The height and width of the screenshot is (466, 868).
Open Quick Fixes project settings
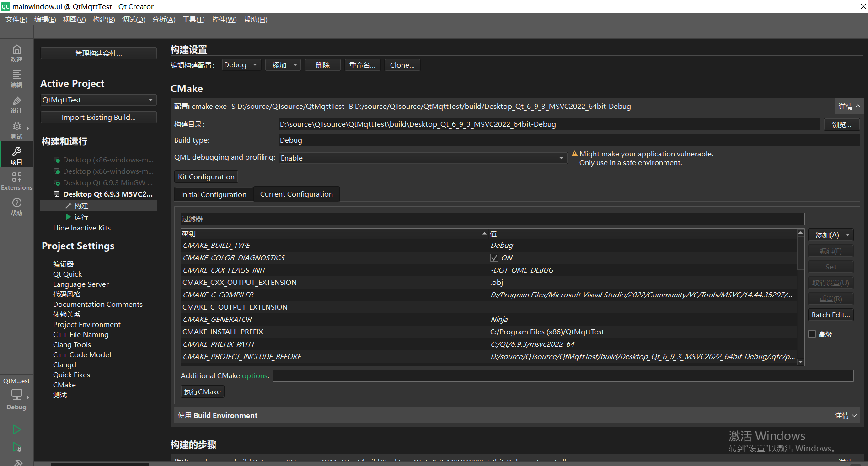tap(71, 375)
